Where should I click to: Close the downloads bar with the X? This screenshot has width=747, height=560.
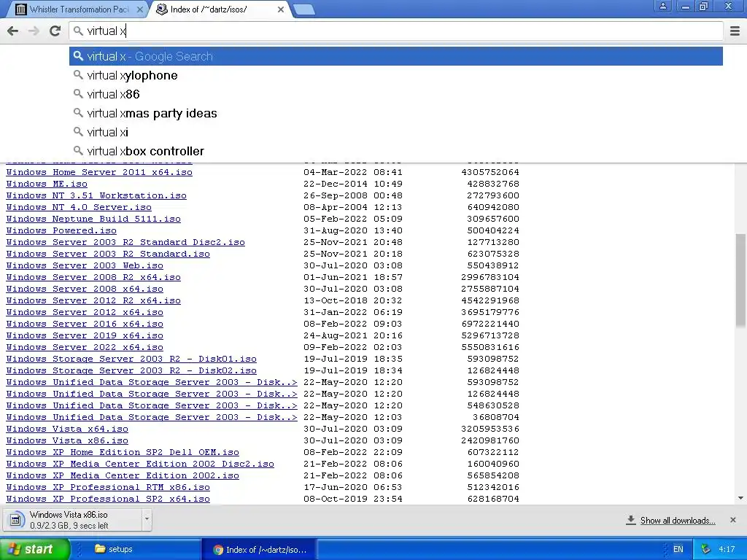point(733,520)
